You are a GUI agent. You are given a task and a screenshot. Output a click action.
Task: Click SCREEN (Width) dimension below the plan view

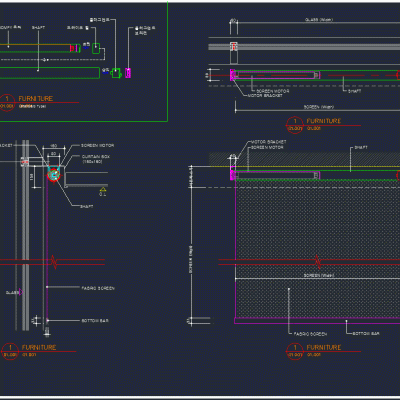pos(319,107)
